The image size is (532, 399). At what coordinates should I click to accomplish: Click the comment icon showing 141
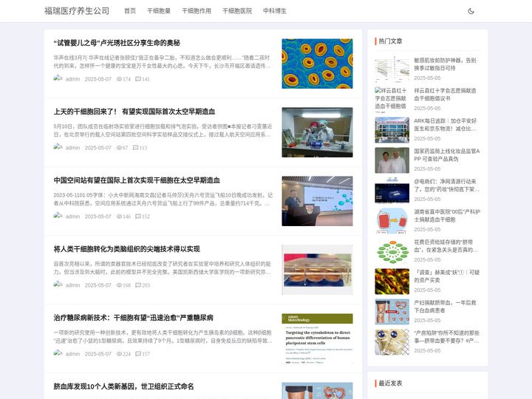click(138, 79)
